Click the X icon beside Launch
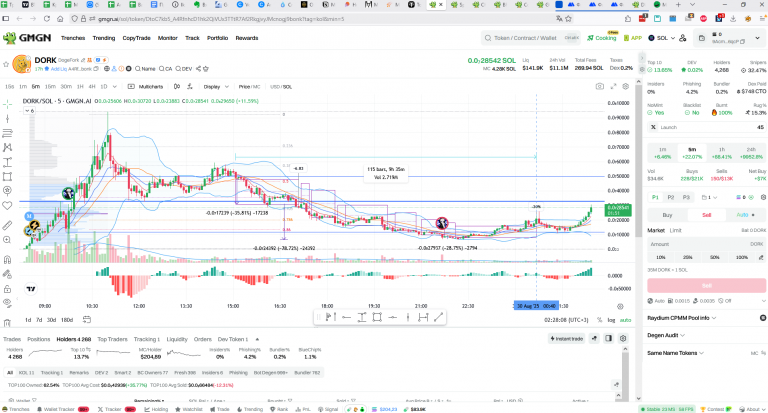Screen dimensions: 768x413 653,127
